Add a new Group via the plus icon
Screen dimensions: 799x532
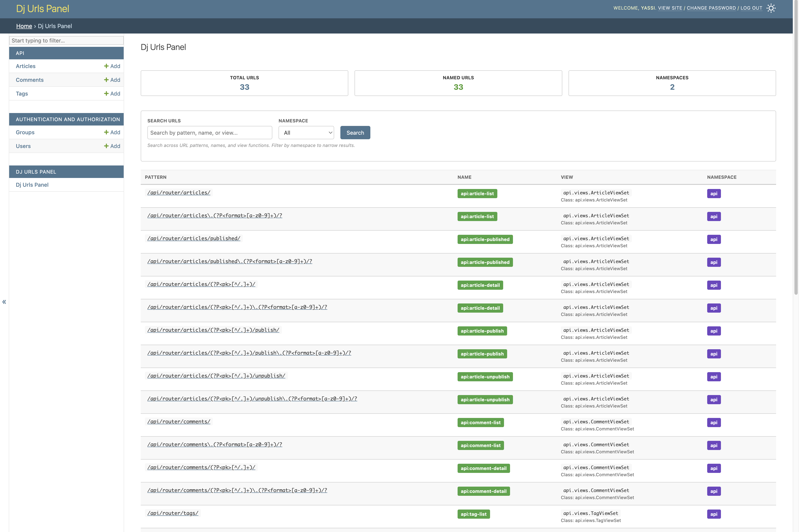coord(112,132)
